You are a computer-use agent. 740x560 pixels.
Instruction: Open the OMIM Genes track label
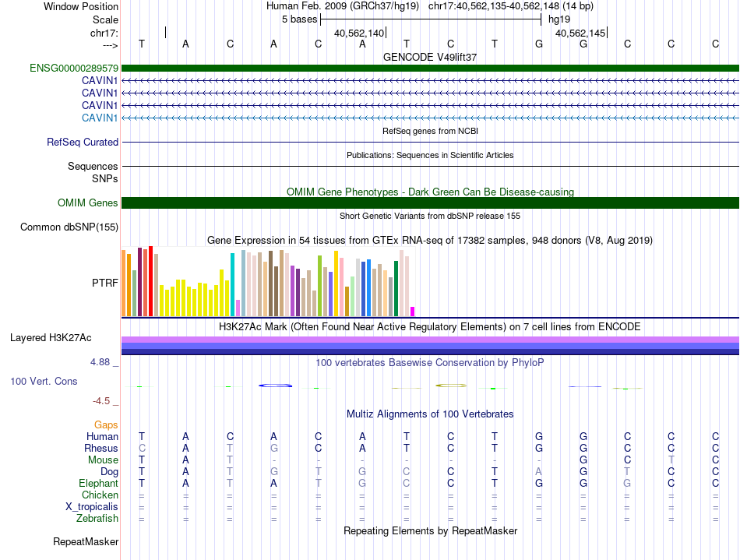(x=88, y=203)
